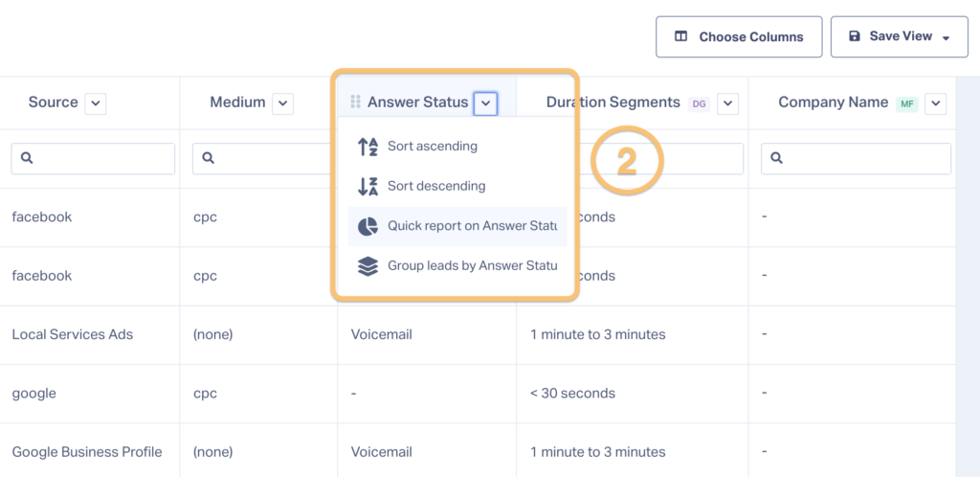Click the MF badge on Company Name

point(907,103)
